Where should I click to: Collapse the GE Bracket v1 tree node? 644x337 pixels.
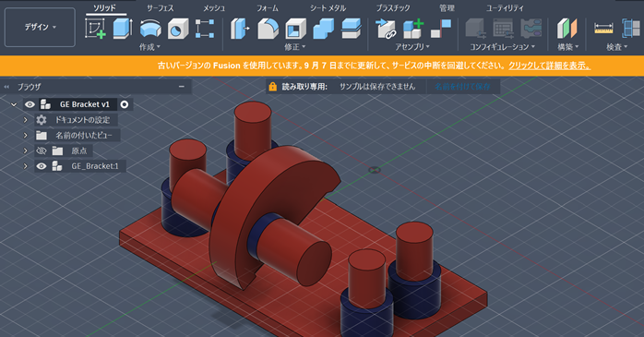pyautogui.click(x=14, y=104)
